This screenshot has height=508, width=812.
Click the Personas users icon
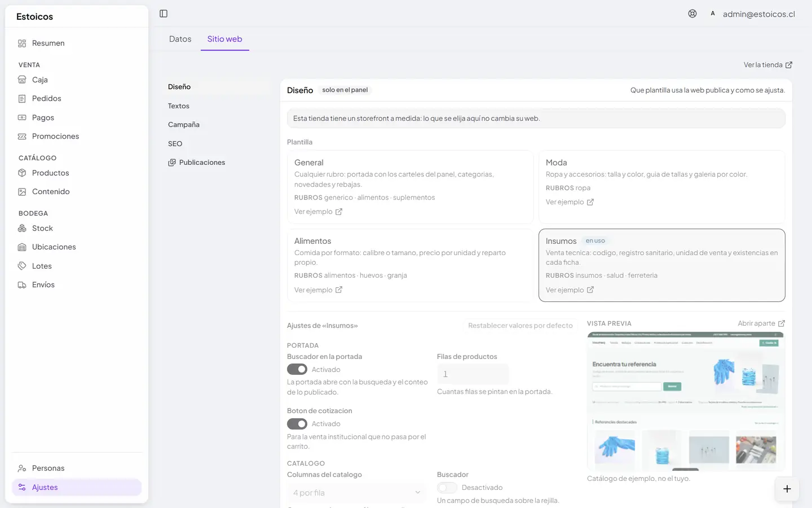click(x=22, y=468)
